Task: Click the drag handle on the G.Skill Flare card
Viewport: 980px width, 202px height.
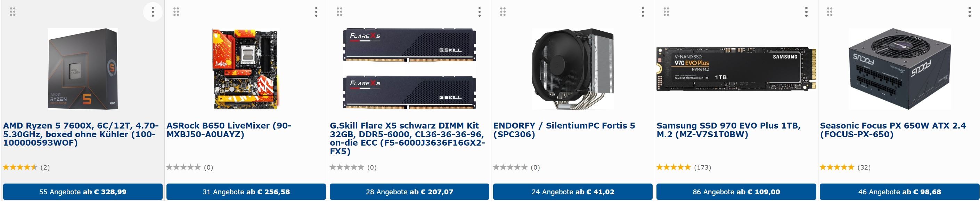Action: coord(339,12)
